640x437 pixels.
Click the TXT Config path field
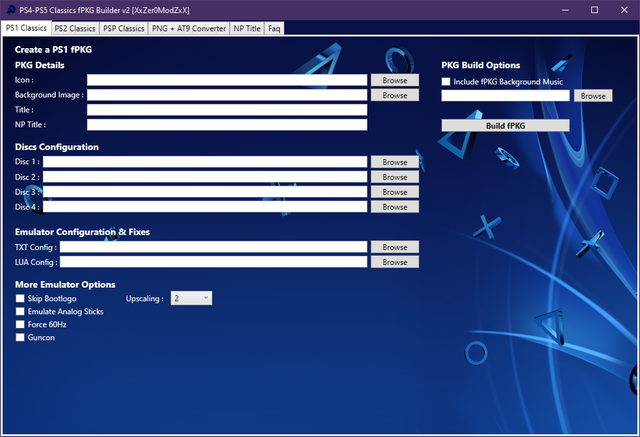pyautogui.click(x=213, y=246)
